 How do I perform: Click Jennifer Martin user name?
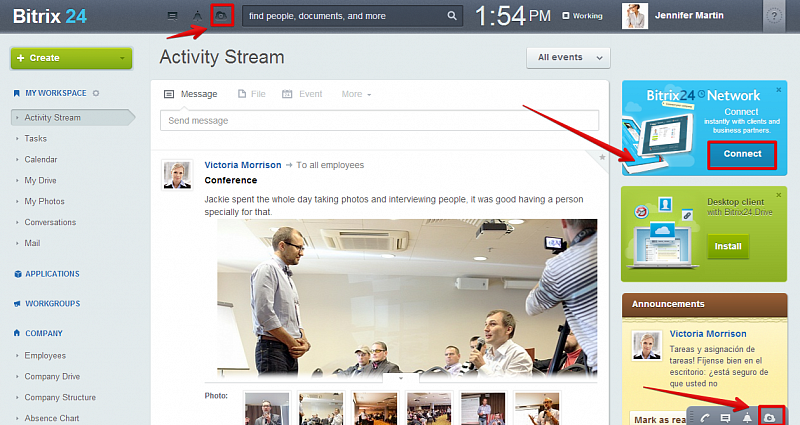(x=689, y=15)
